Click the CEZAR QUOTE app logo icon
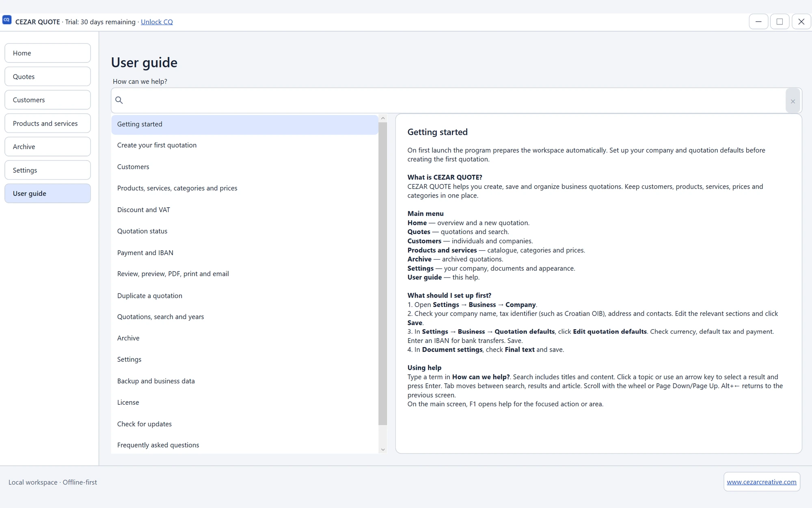Viewport: 812px width, 508px height. [7, 20]
